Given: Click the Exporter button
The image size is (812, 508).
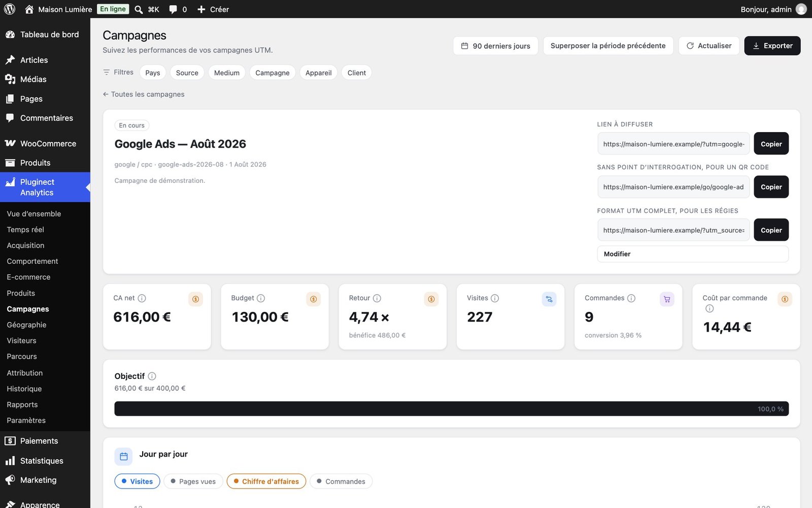Looking at the screenshot, I should coord(772,46).
